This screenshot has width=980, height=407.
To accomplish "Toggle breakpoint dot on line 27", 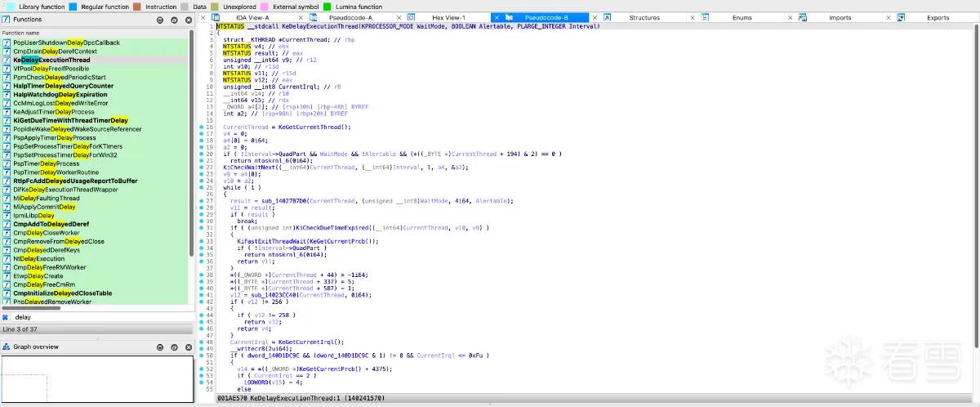I will [x=201, y=199].
